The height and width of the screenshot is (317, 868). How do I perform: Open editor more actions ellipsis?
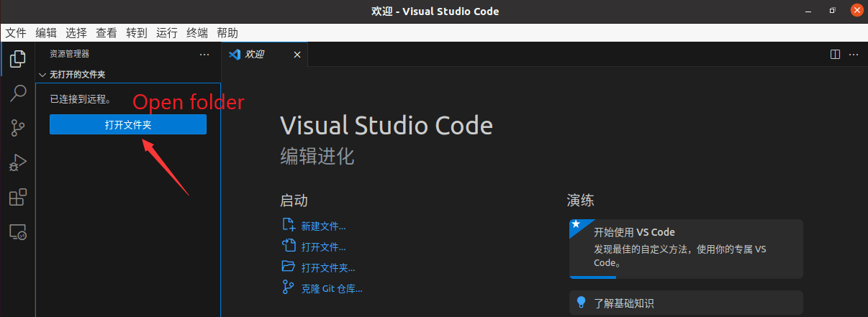(x=854, y=54)
